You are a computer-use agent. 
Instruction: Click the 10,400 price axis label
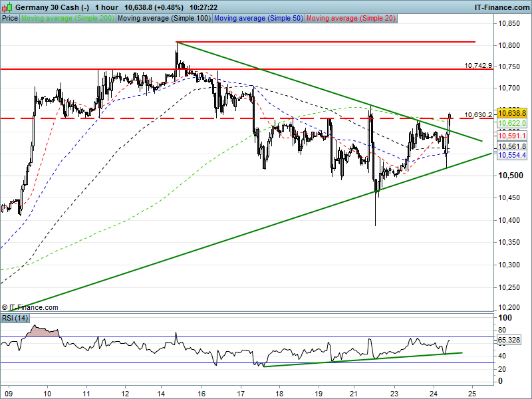click(x=509, y=221)
